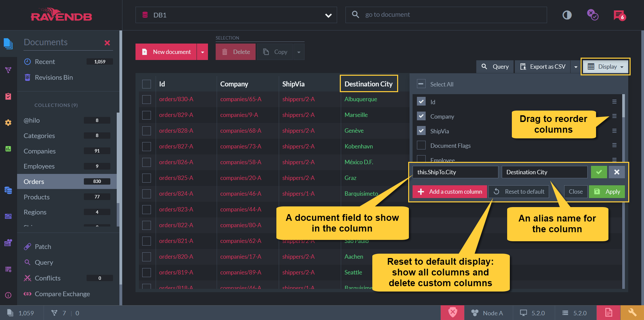The image size is (644, 320).
Task: Confirm custom column with green checkmark
Action: [x=599, y=172]
